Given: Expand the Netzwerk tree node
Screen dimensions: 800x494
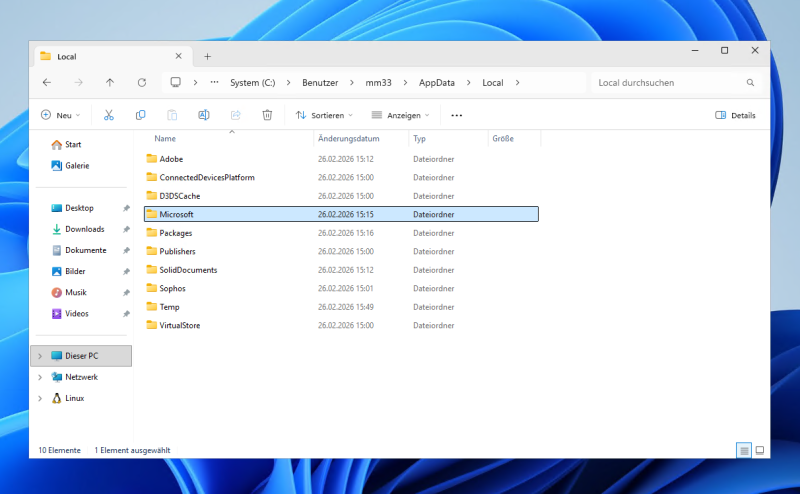Looking at the screenshot, I should (40, 377).
